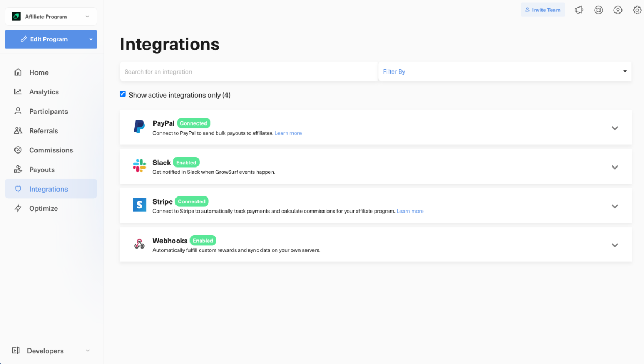Click the announcements megaphone icon
Screen dimensions: 644x364
pos(579,10)
